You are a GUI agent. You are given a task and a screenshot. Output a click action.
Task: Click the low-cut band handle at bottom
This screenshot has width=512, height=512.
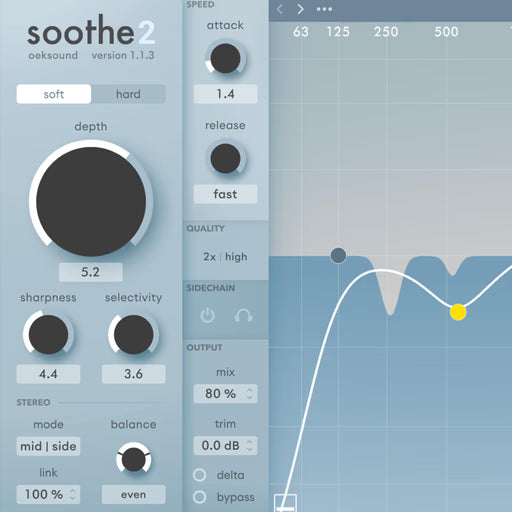pos(285,503)
